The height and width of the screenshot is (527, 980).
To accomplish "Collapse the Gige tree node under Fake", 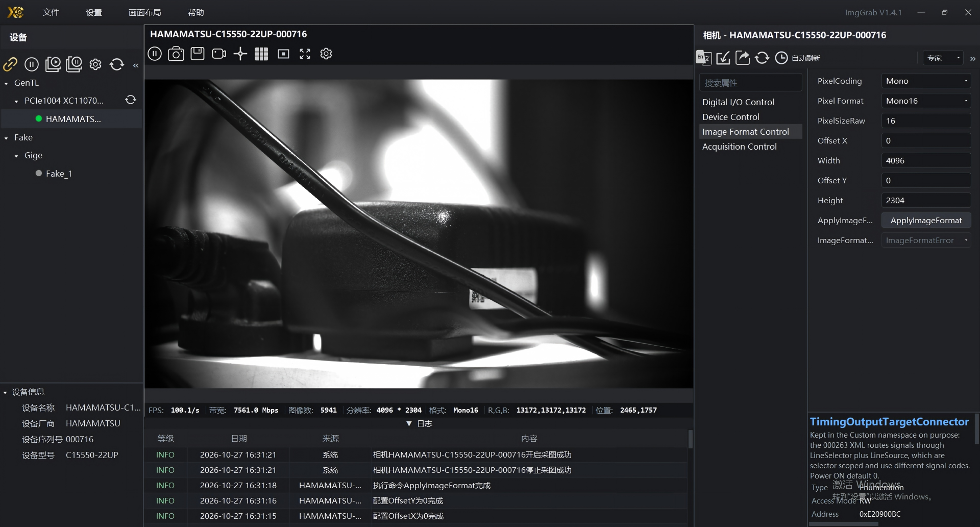I will [x=16, y=156].
